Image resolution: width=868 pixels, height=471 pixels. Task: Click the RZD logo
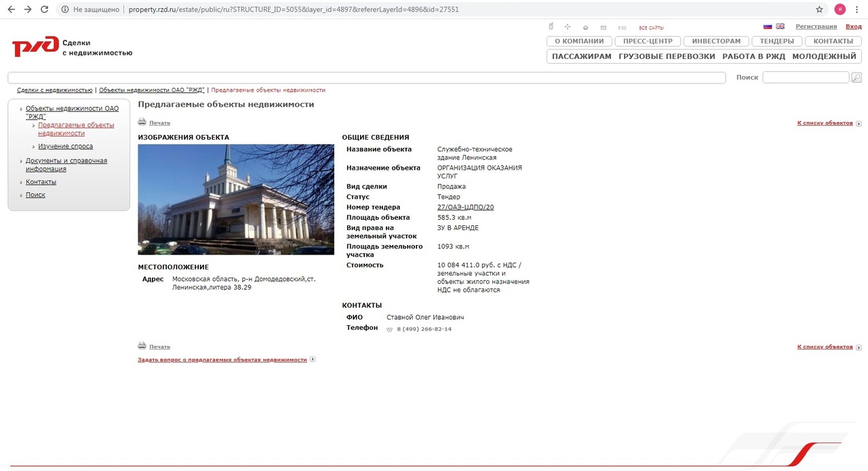click(35, 48)
